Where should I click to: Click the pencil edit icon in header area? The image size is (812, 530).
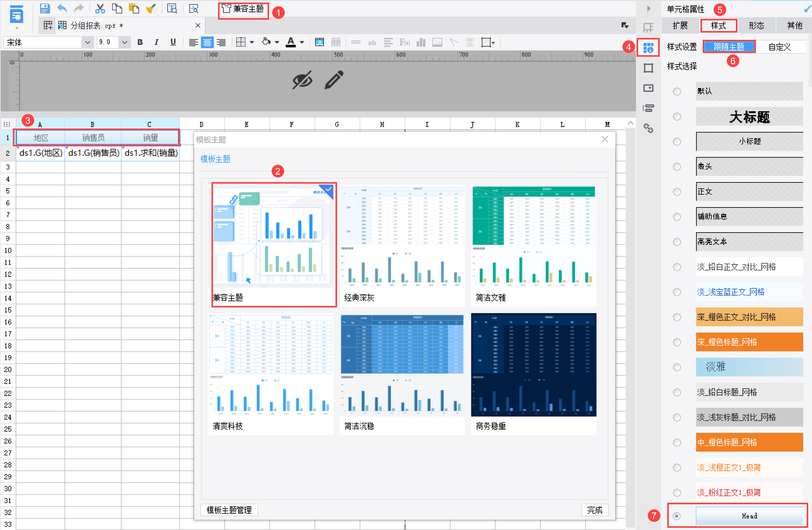334,80
